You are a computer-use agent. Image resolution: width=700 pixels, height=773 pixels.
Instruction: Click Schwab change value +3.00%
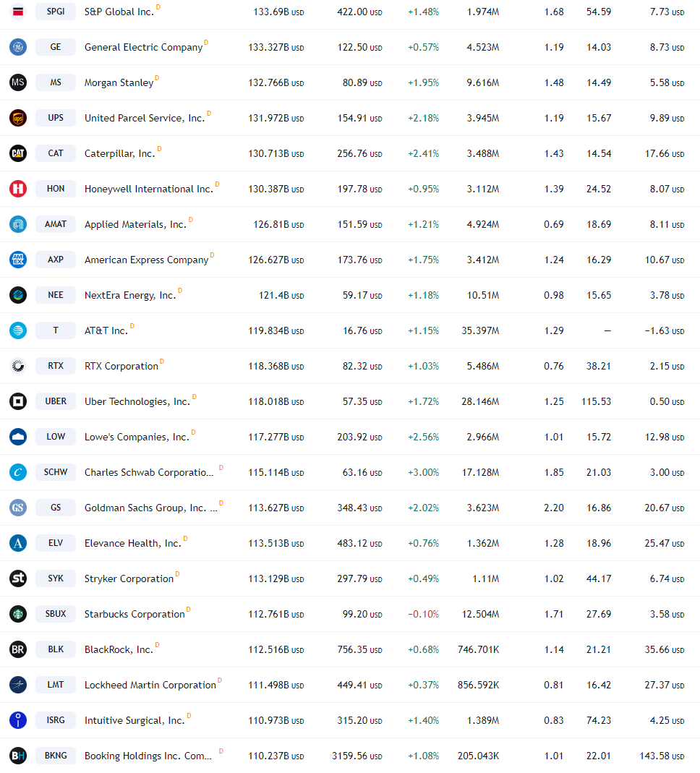pos(424,472)
